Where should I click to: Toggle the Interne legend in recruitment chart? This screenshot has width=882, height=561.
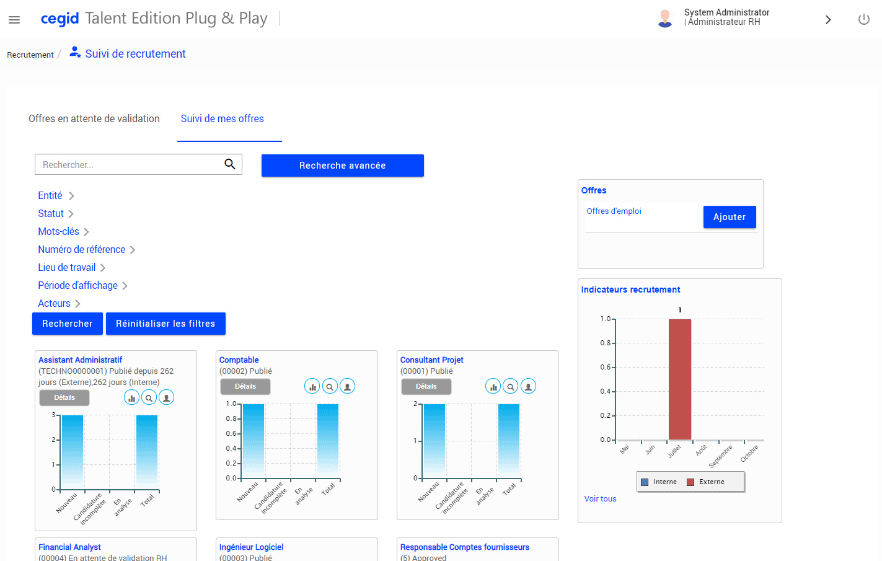coord(661,482)
